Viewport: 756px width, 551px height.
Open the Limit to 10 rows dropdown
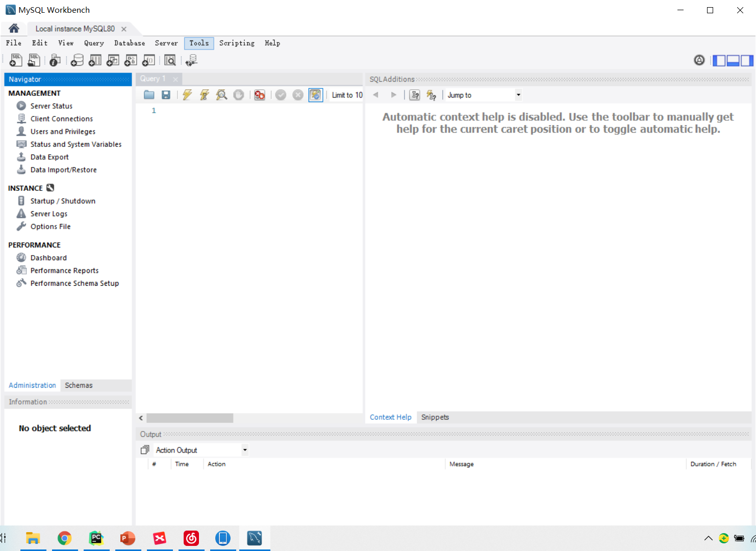point(347,95)
